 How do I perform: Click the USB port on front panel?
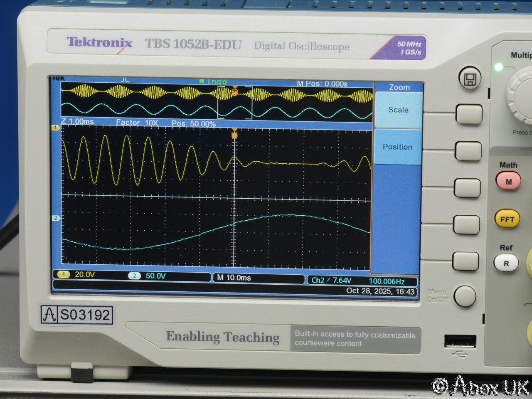460,341
